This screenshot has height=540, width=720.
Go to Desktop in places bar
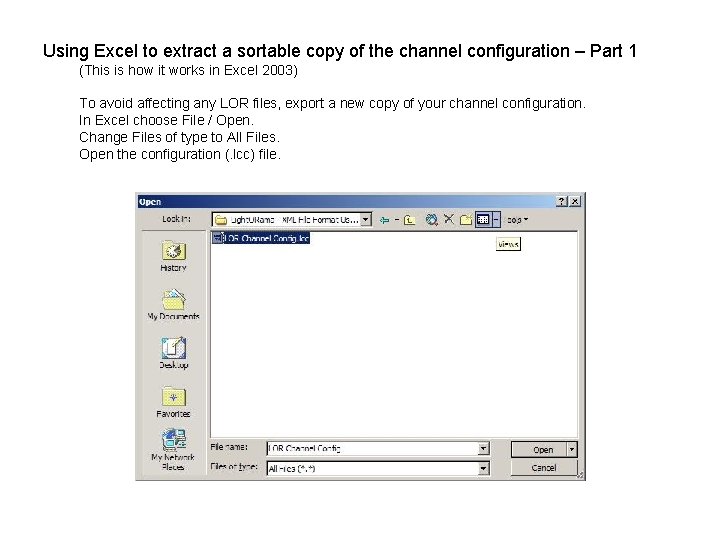tap(173, 354)
